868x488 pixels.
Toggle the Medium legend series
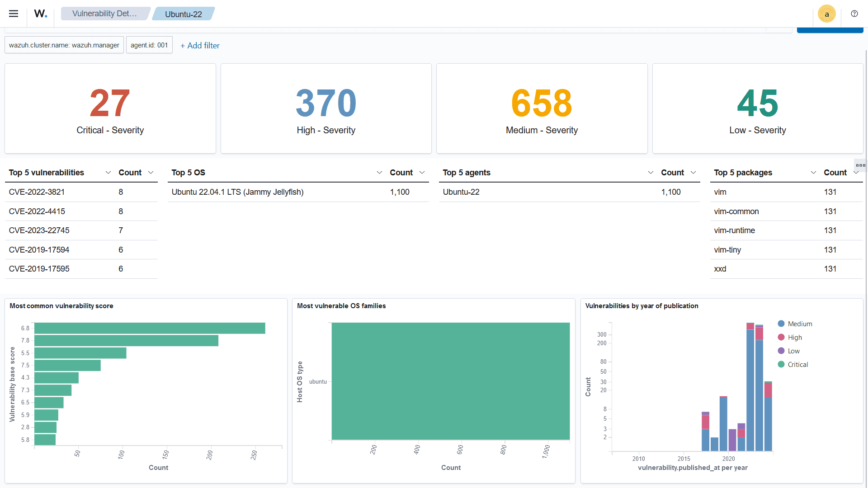pyautogui.click(x=799, y=324)
